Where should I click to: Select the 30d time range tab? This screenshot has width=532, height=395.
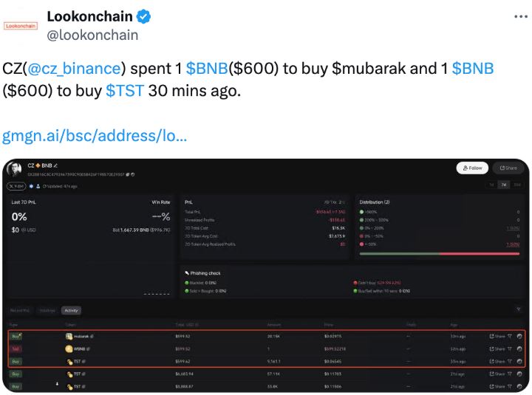(516, 184)
